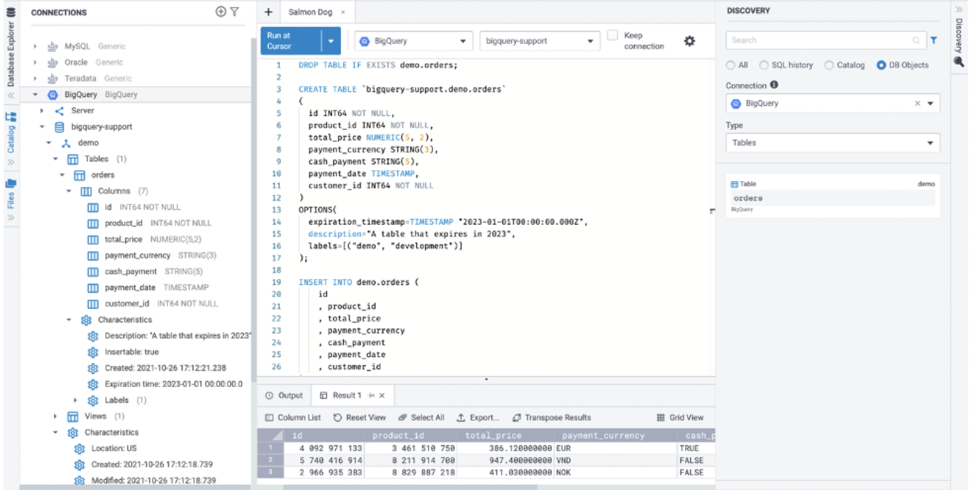Click Select All in results toolbar
Viewport: 980px width, 490px height.
tap(421, 418)
